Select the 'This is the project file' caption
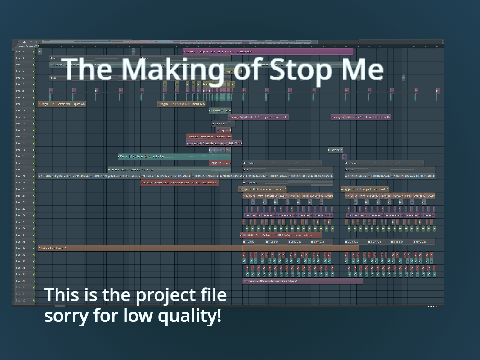 [135, 295]
